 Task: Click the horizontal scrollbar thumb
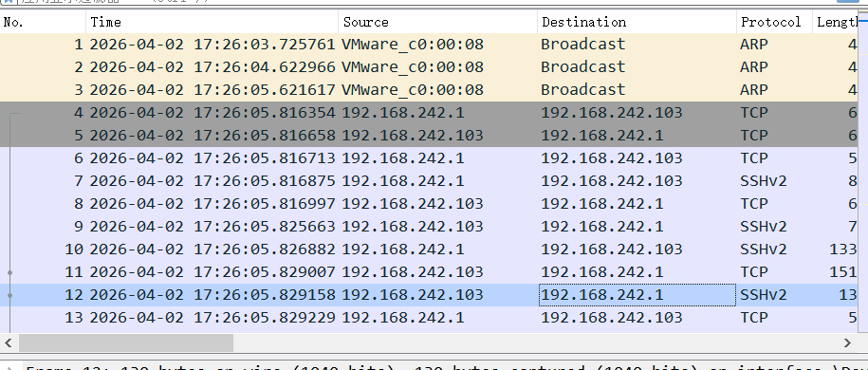point(125,342)
